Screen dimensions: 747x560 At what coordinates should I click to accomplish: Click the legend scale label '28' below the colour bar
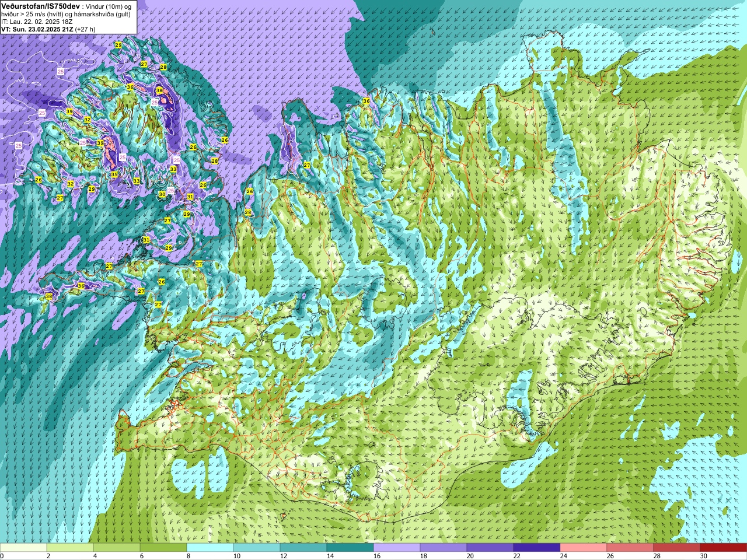(657, 556)
